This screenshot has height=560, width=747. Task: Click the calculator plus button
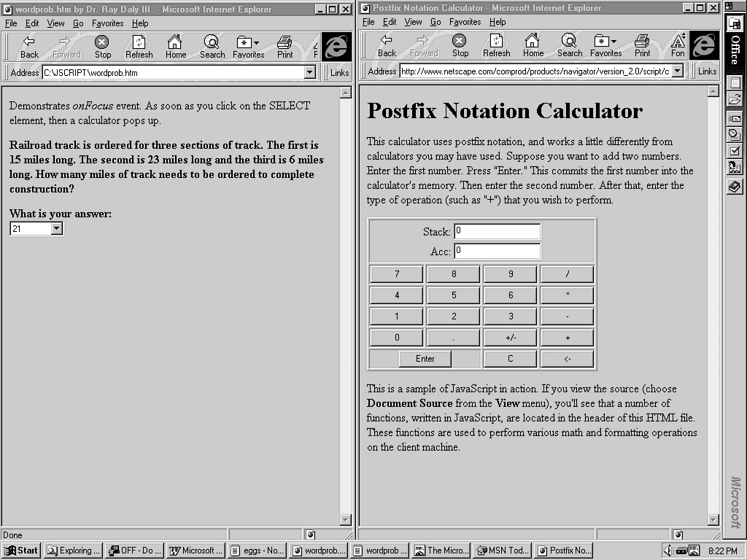point(567,338)
